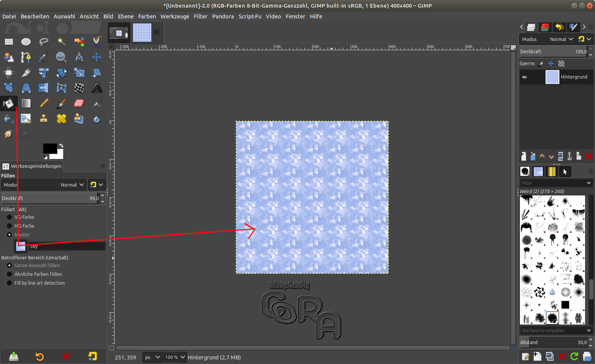595x364 pixels.
Task: Click the Sky pattern name field
Action: coord(67,246)
